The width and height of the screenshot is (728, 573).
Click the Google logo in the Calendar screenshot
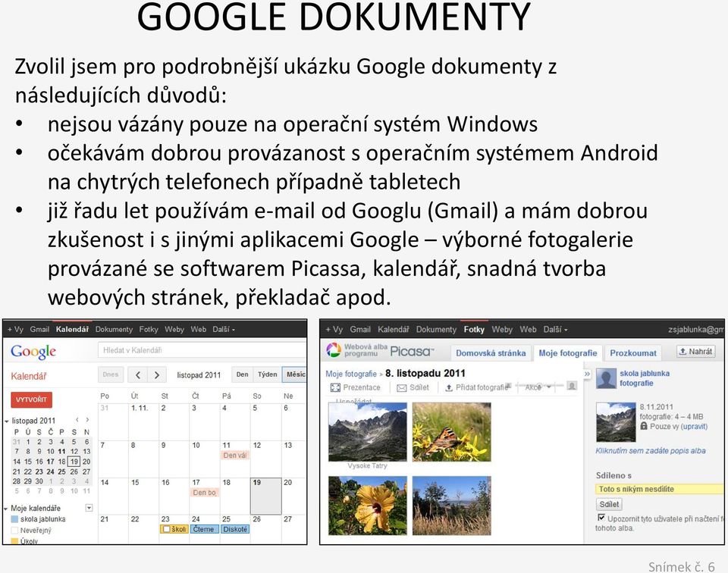[33, 351]
